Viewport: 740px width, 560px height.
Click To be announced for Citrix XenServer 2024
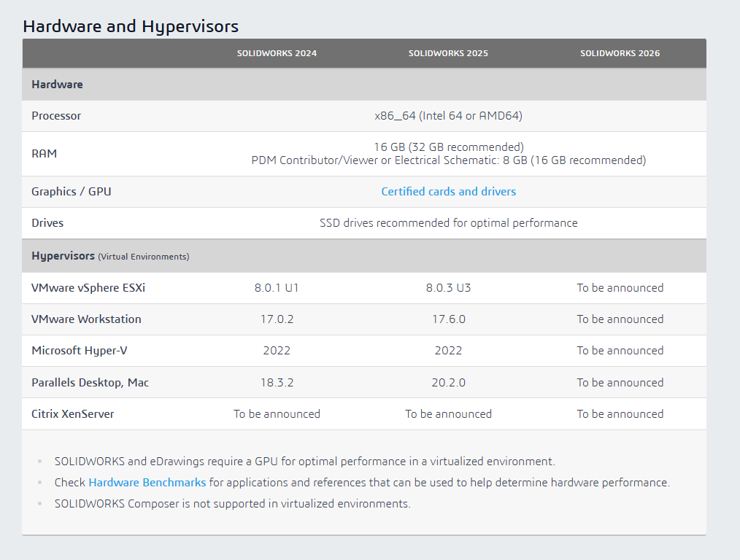tap(277, 413)
